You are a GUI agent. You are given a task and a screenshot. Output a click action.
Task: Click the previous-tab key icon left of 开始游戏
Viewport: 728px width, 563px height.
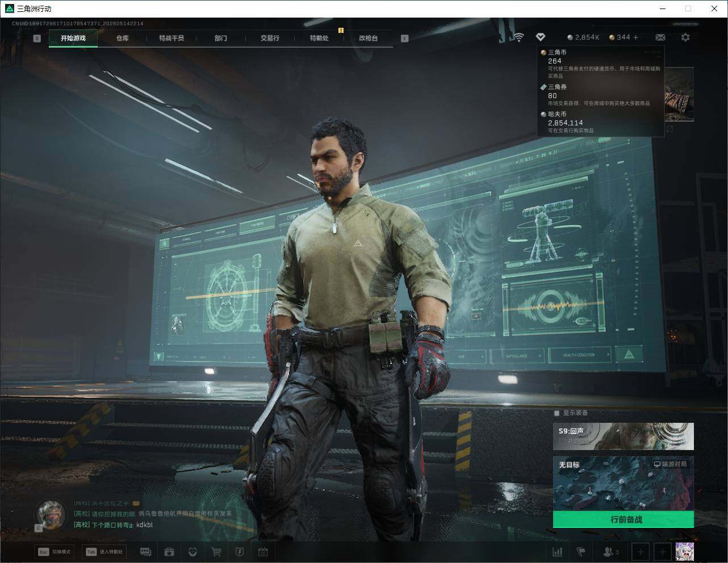point(37,38)
